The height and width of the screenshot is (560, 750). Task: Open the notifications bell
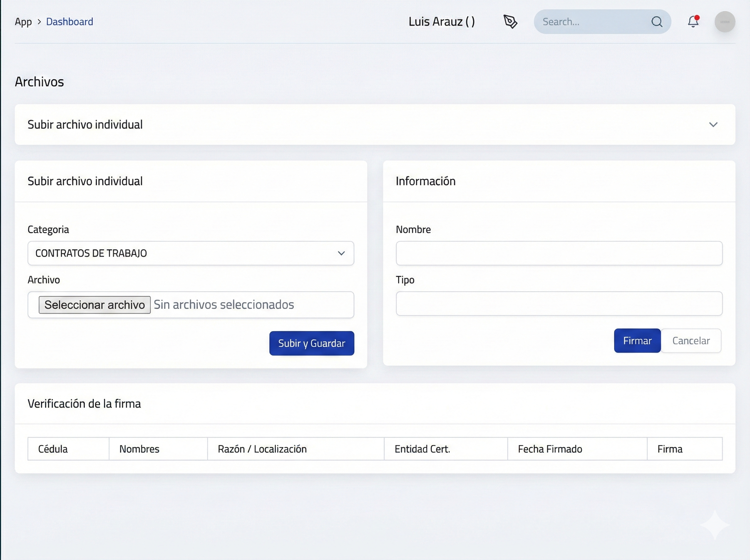693,22
